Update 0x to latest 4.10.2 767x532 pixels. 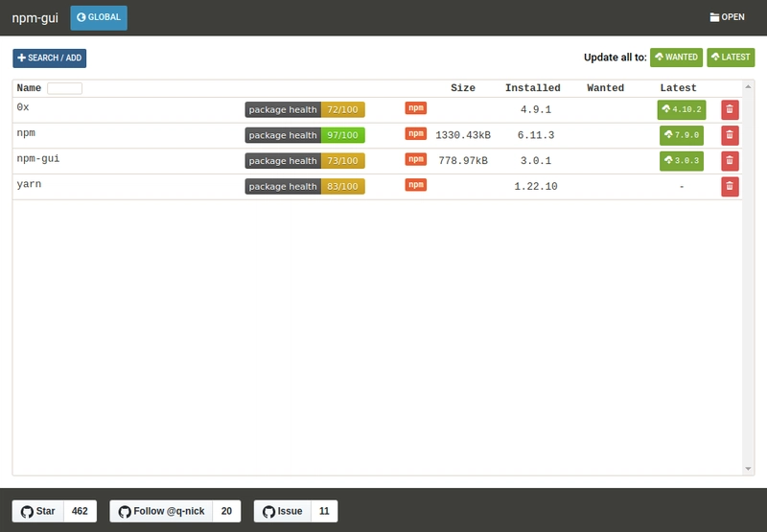click(x=682, y=109)
